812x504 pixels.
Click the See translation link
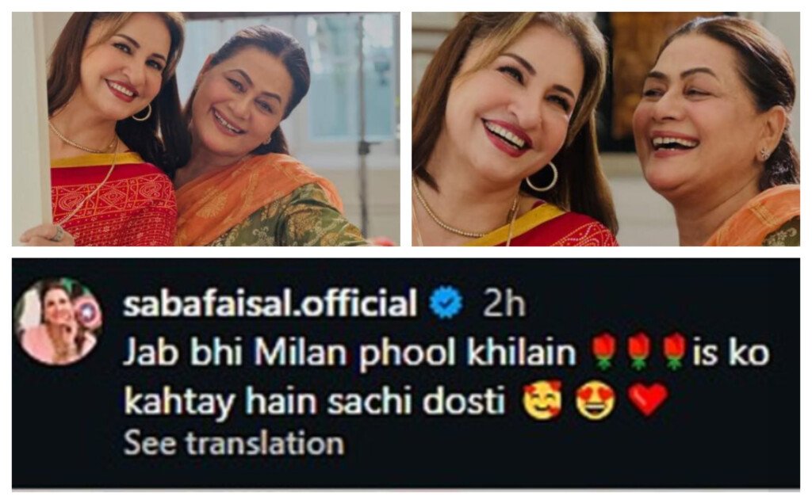(x=234, y=444)
